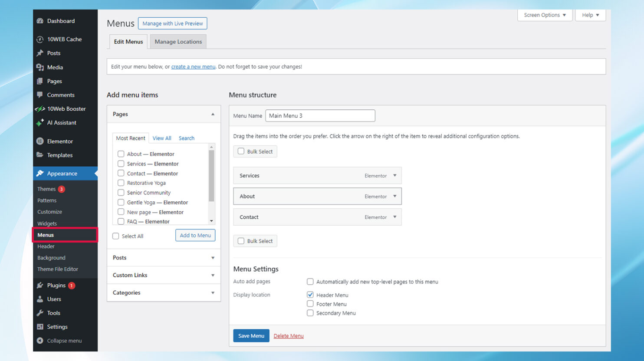
Task: Click inside the Menu Name field
Action: click(320, 115)
